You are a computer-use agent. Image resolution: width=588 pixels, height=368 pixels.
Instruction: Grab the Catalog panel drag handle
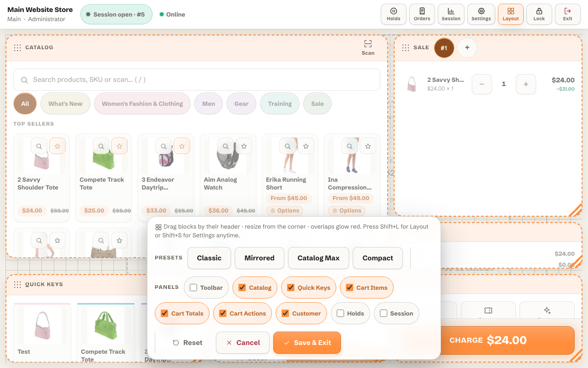[17, 48]
